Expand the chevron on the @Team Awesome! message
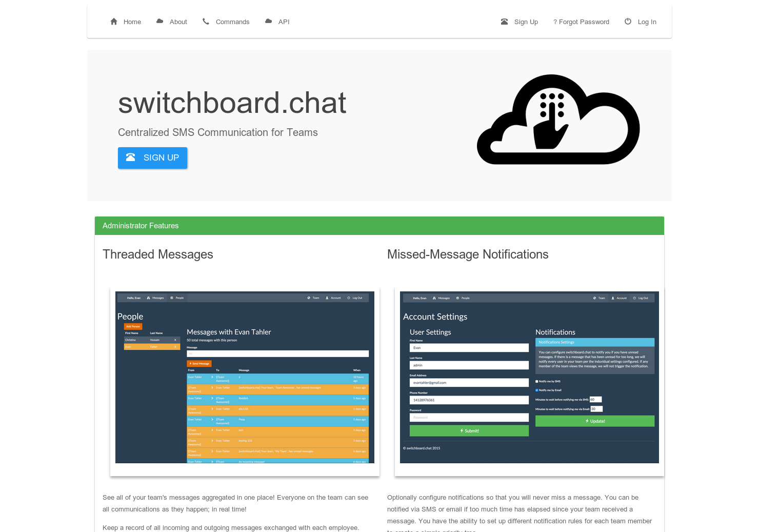 [x=212, y=388]
